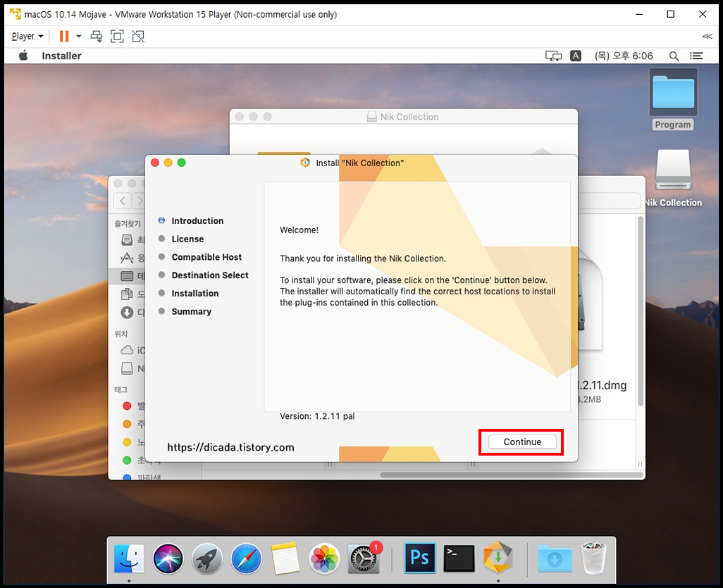Select the orange tag in Finder sidebar
Viewport: 723px width, 588px height.
128,424
